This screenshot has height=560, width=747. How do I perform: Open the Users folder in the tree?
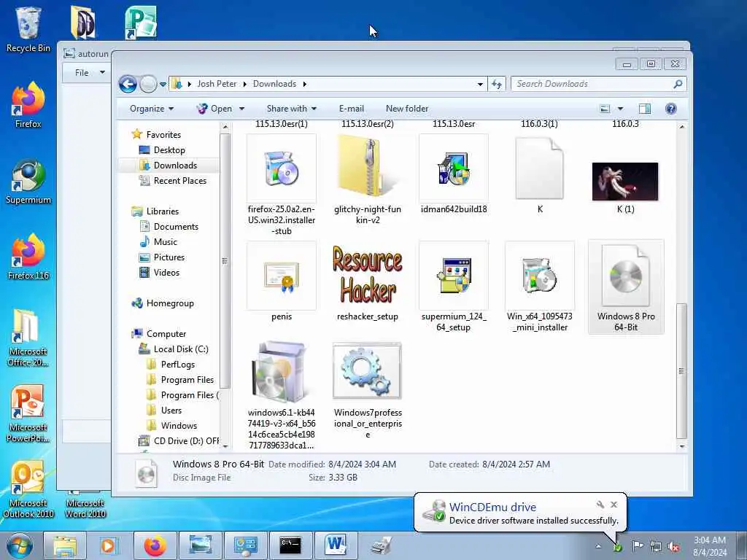pyautogui.click(x=171, y=410)
